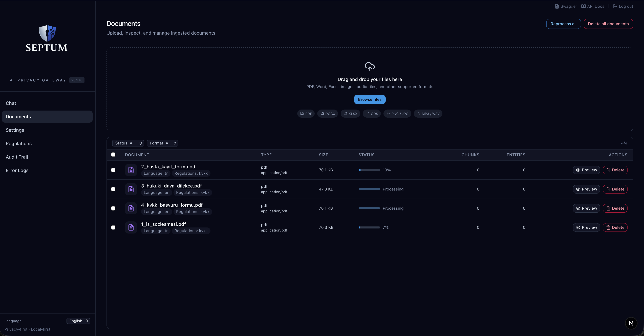Click the Log out icon
This screenshot has width=644, height=336.
(x=615, y=7)
